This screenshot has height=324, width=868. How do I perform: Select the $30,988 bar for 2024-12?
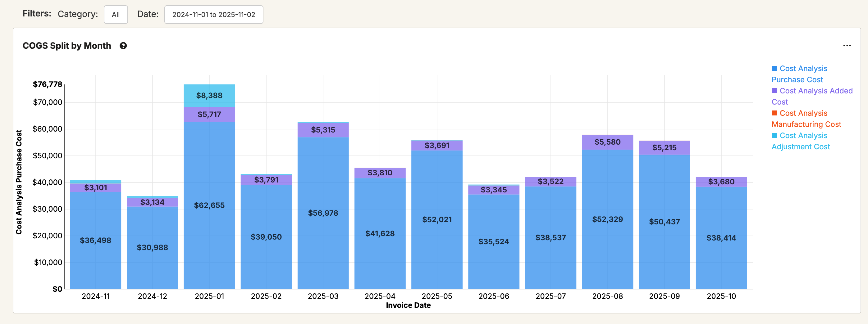tap(152, 248)
